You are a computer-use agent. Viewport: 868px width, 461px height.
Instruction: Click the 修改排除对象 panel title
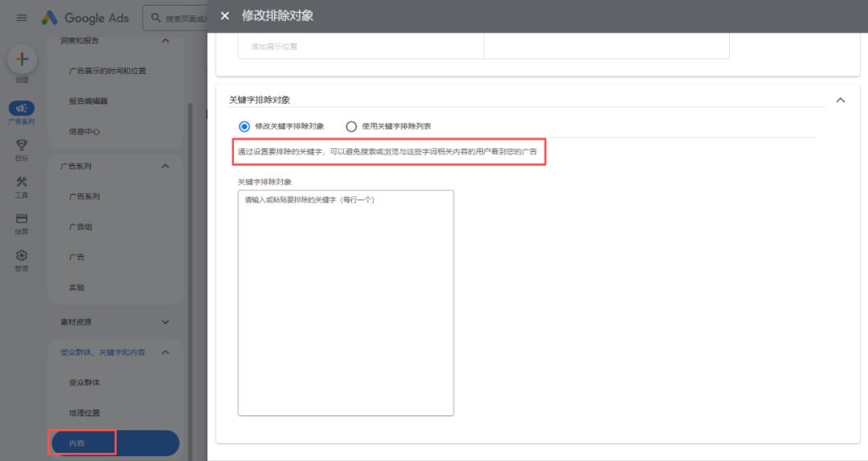click(x=278, y=16)
